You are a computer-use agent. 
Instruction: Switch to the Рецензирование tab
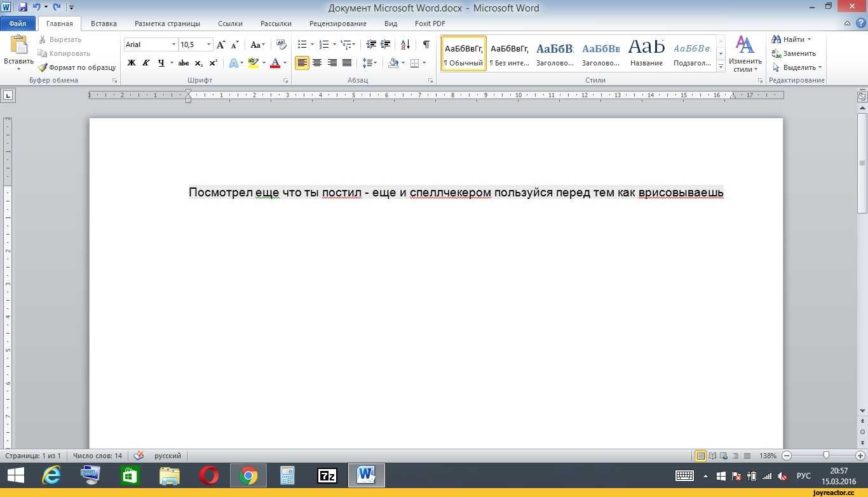pos(338,24)
